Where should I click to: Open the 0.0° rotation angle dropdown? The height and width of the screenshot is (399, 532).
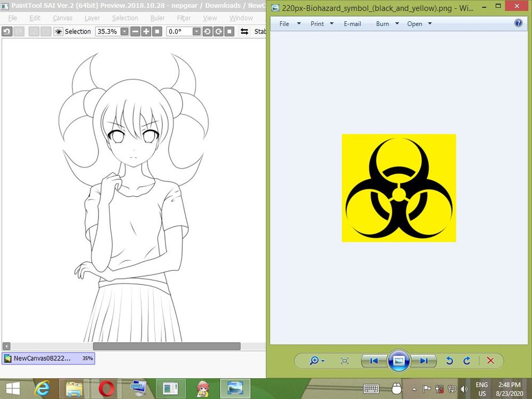coord(196,31)
